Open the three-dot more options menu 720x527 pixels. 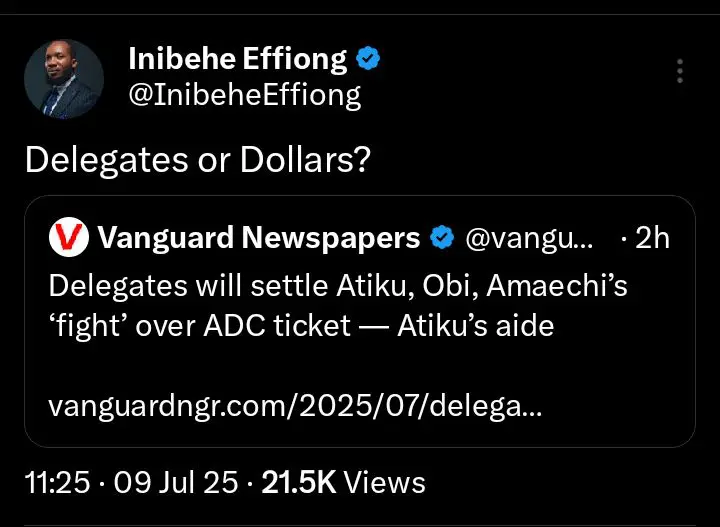click(680, 71)
